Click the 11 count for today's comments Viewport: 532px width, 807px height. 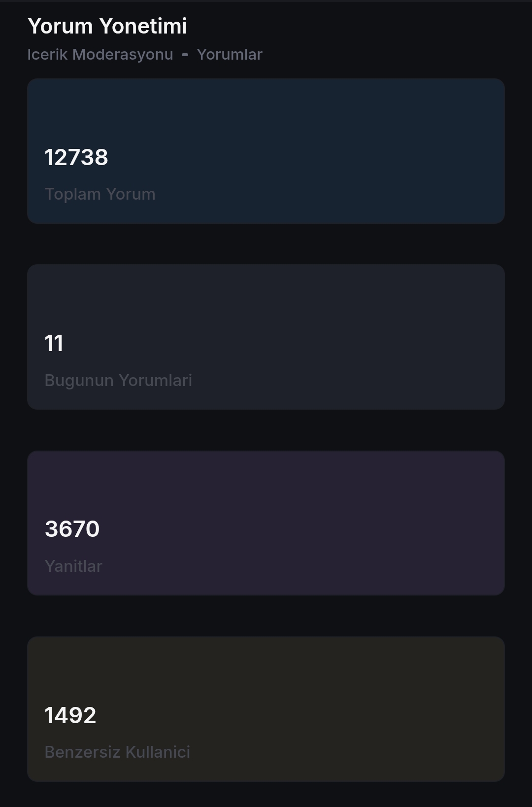pyautogui.click(x=54, y=343)
